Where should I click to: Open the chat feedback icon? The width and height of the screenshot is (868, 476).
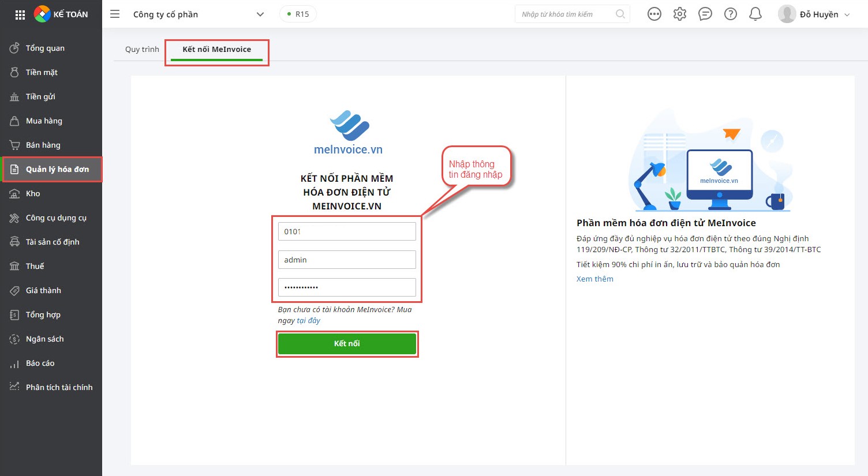(705, 14)
